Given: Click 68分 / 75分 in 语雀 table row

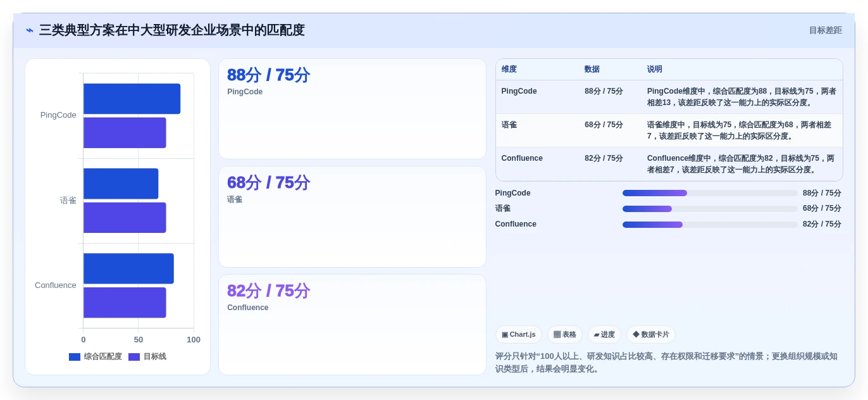Looking at the screenshot, I should (604, 125).
